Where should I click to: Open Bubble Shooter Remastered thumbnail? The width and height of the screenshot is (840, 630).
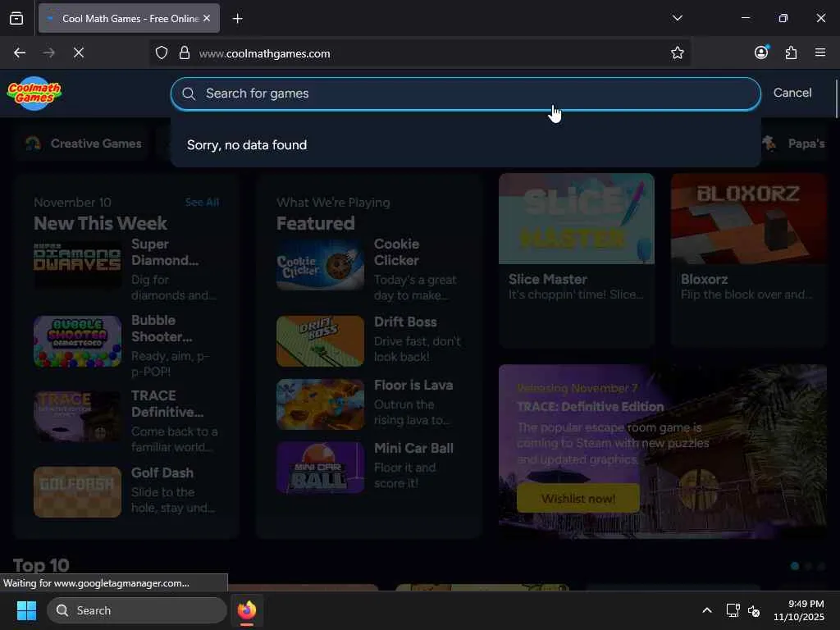click(77, 341)
